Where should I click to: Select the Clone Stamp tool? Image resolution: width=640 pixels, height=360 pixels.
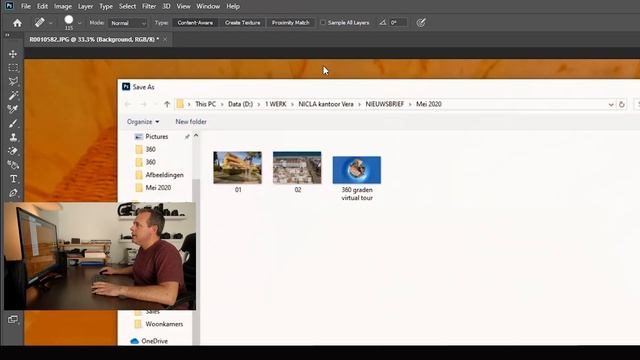click(x=13, y=137)
